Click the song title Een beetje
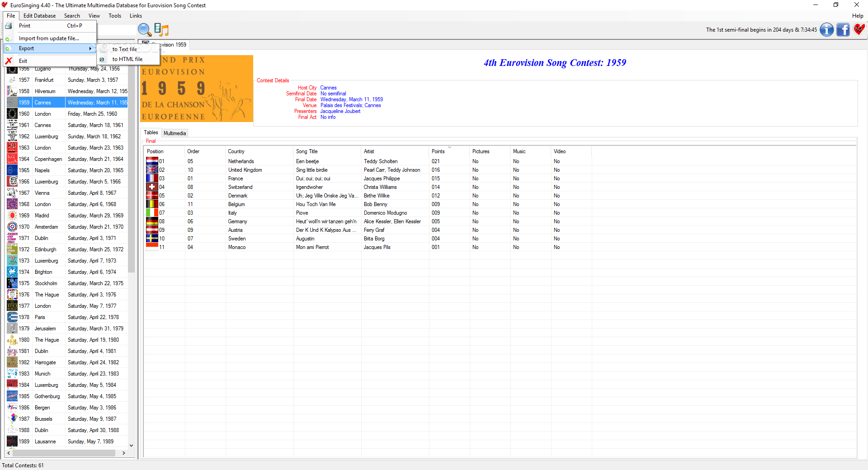868x470 pixels. pos(307,161)
